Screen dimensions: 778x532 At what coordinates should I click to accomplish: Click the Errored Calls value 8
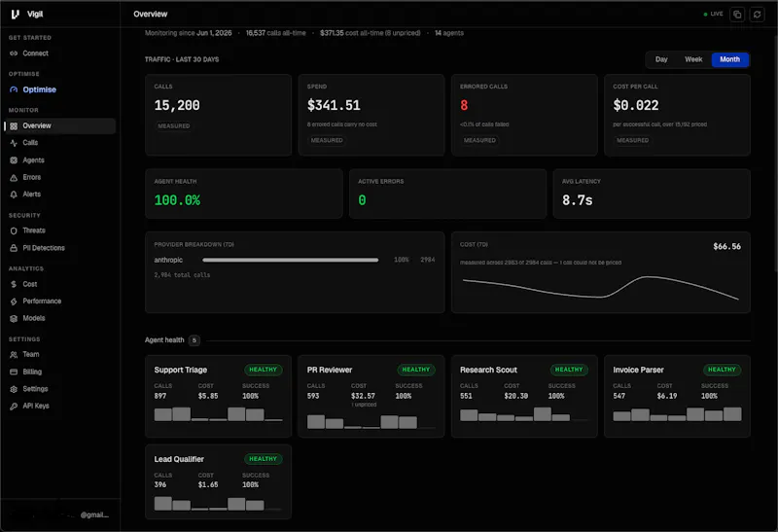(x=464, y=106)
